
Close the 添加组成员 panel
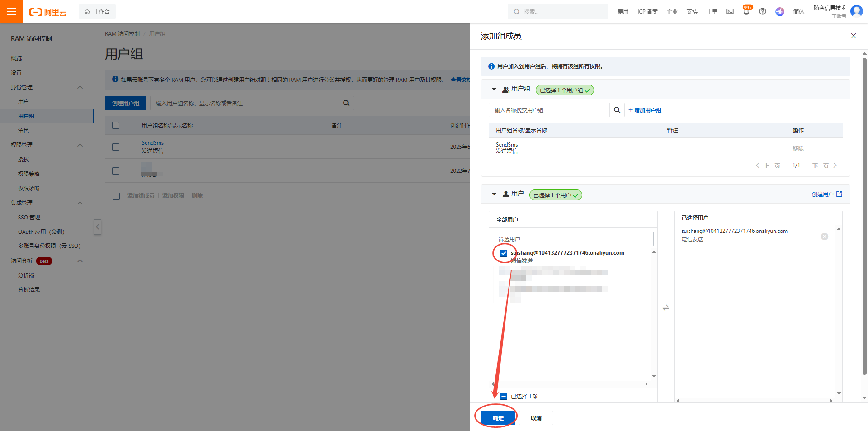[x=854, y=36]
